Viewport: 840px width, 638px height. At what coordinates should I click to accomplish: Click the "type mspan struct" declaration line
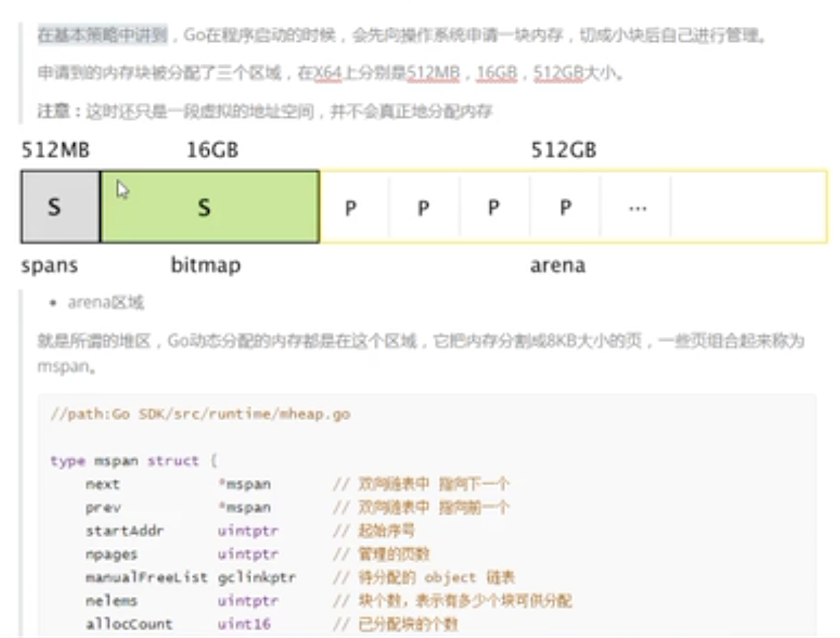(x=134, y=461)
